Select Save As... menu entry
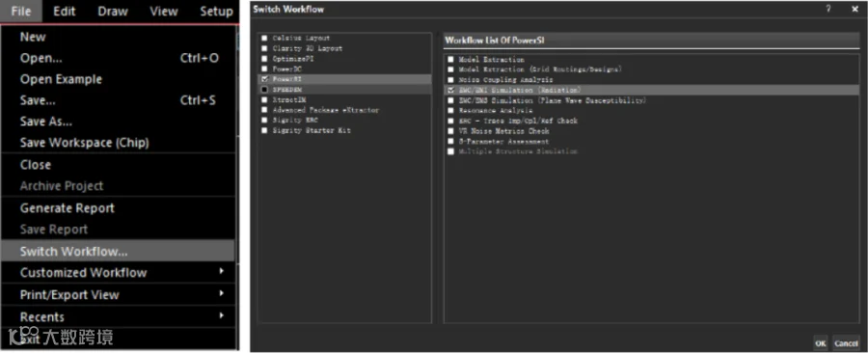The width and height of the screenshot is (868, 353). (x=118, y=122)
